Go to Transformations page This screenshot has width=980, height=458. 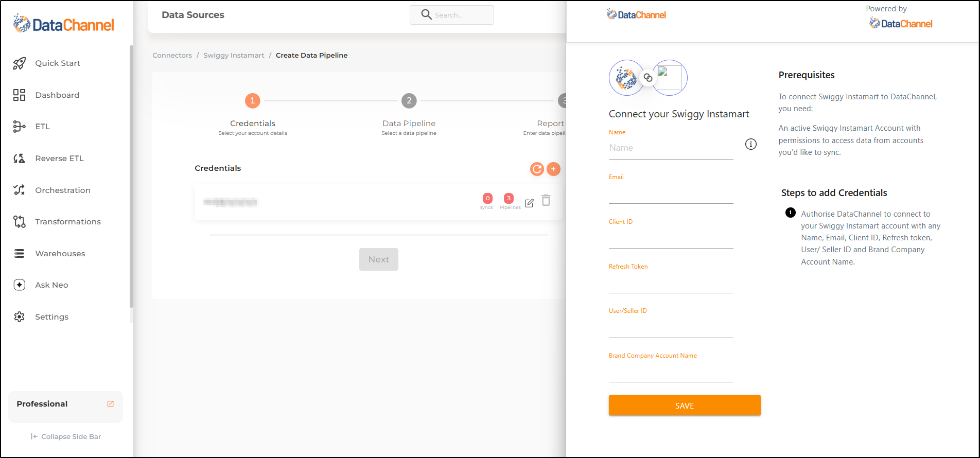pyautogui.click(x=68, y=222)
